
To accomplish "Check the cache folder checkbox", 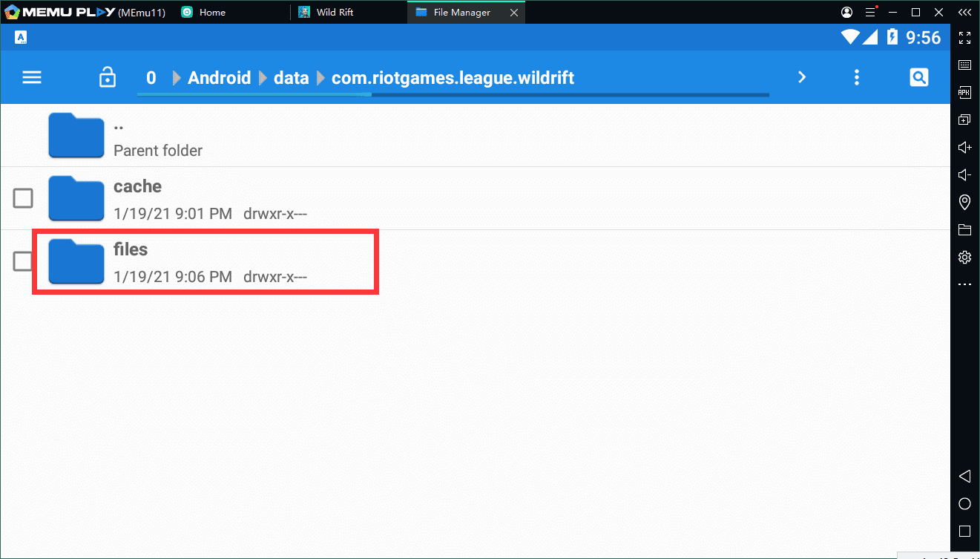I will pos(23,198).
